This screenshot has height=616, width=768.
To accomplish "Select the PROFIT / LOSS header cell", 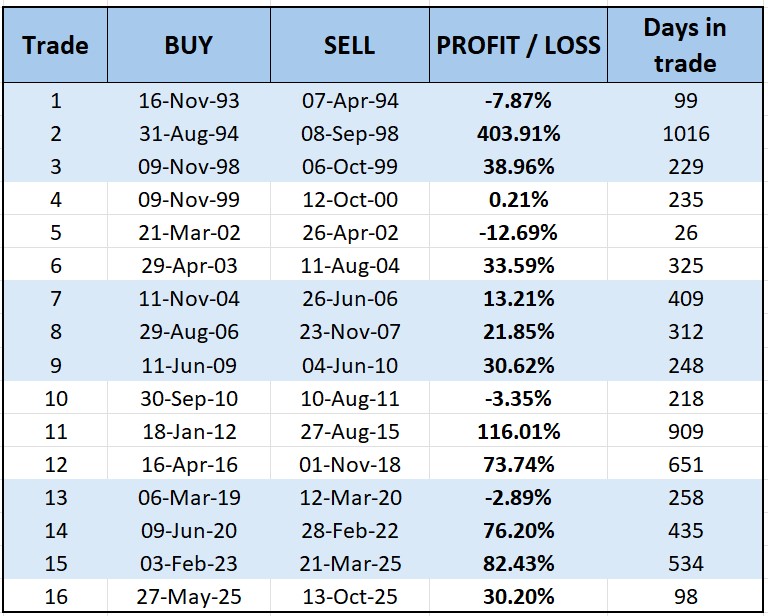I will [x=518, y=45].
